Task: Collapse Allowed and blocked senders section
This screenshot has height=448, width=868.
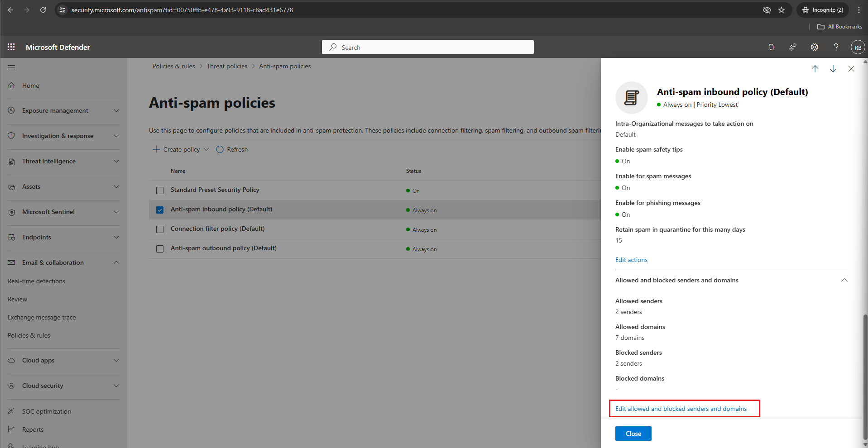Action: tap(844, 280)
